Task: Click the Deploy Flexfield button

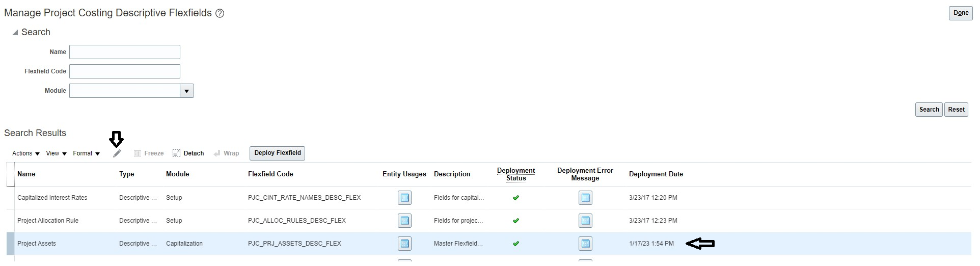Action: (277, 153)
